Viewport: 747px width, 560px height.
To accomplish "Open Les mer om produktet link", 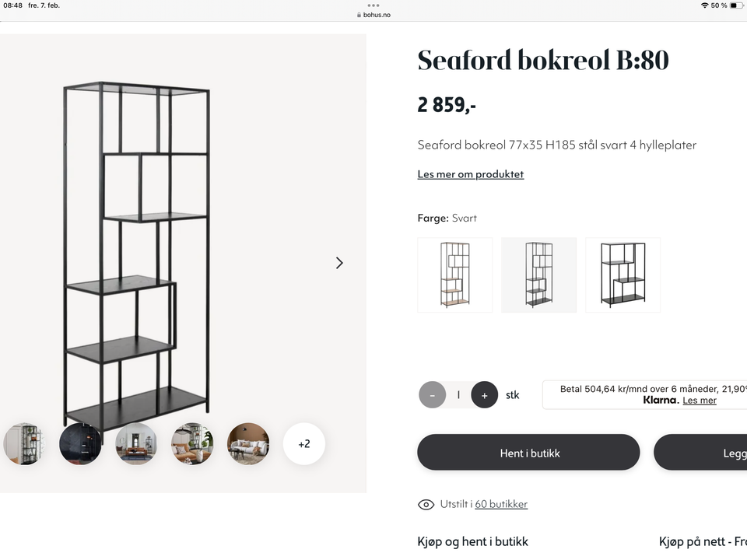I will [470, 174].
